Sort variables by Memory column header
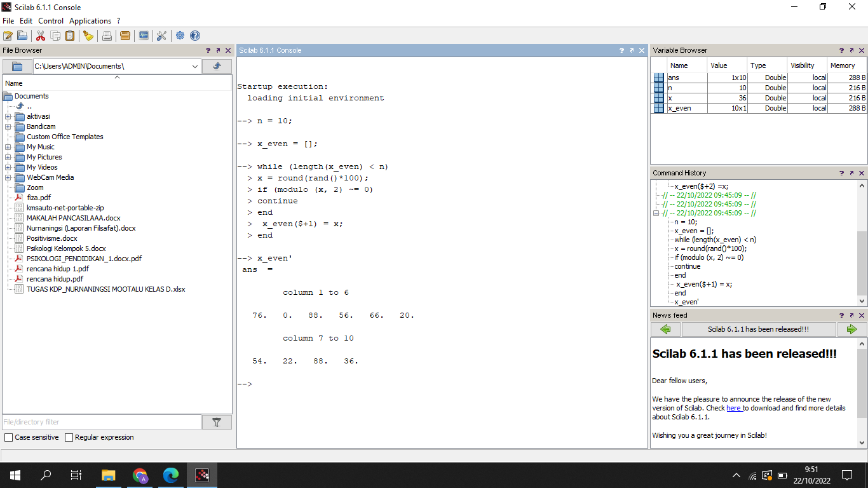The width and height of the screenshot is (868, 488). coord(846,65)
